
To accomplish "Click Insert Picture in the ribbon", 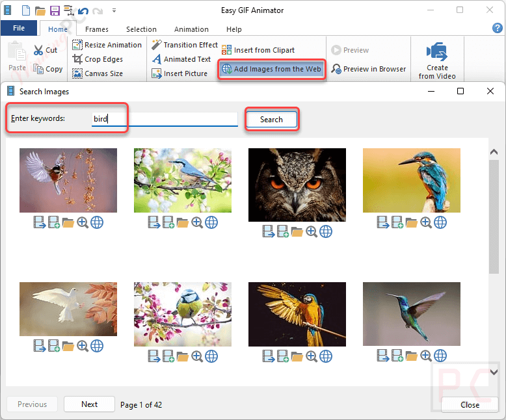I will point(180,73).
